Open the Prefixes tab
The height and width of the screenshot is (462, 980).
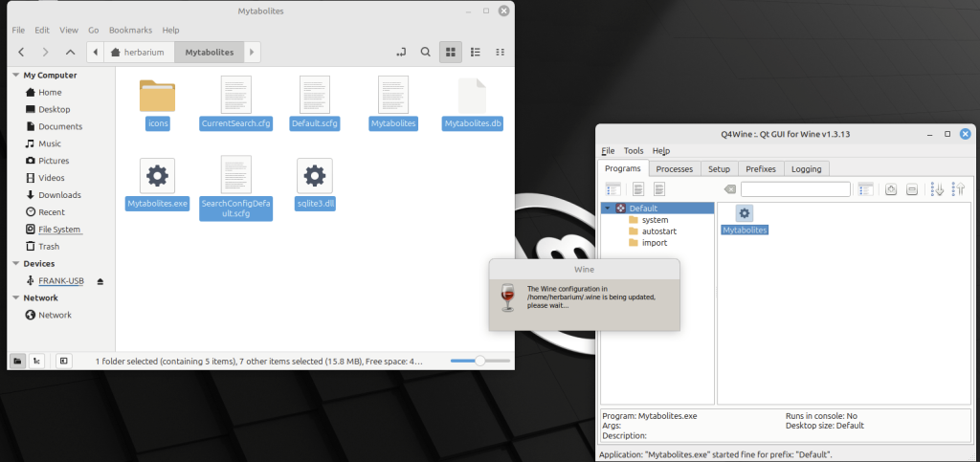[x=760, y=169]
